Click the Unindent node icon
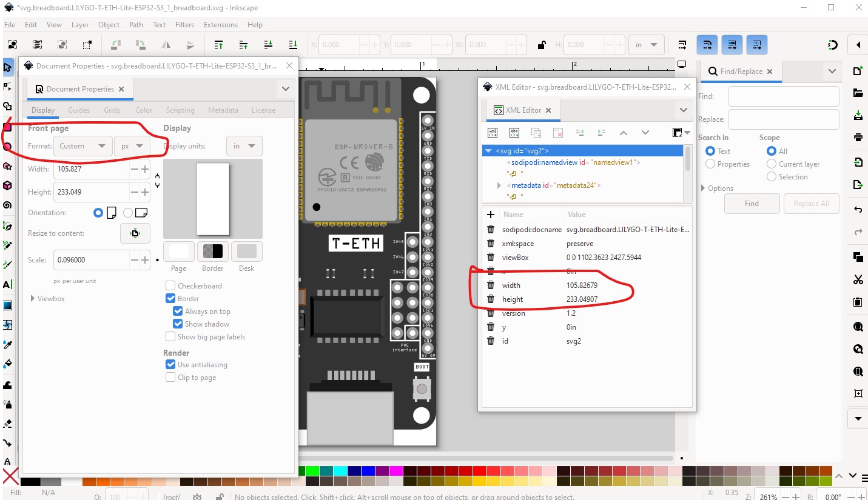Image resolution: width=868 pixels, height=500 pixels. coord(579,132)
